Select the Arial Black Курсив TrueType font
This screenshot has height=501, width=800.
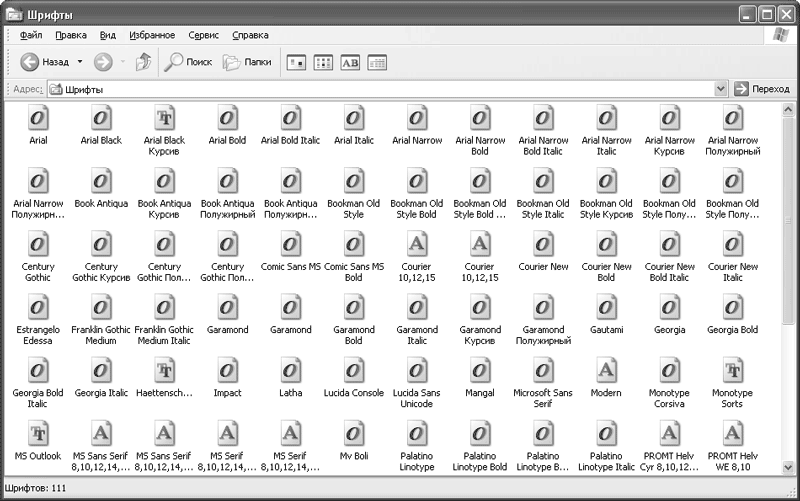pyautogui.click(x=164, y=131)
